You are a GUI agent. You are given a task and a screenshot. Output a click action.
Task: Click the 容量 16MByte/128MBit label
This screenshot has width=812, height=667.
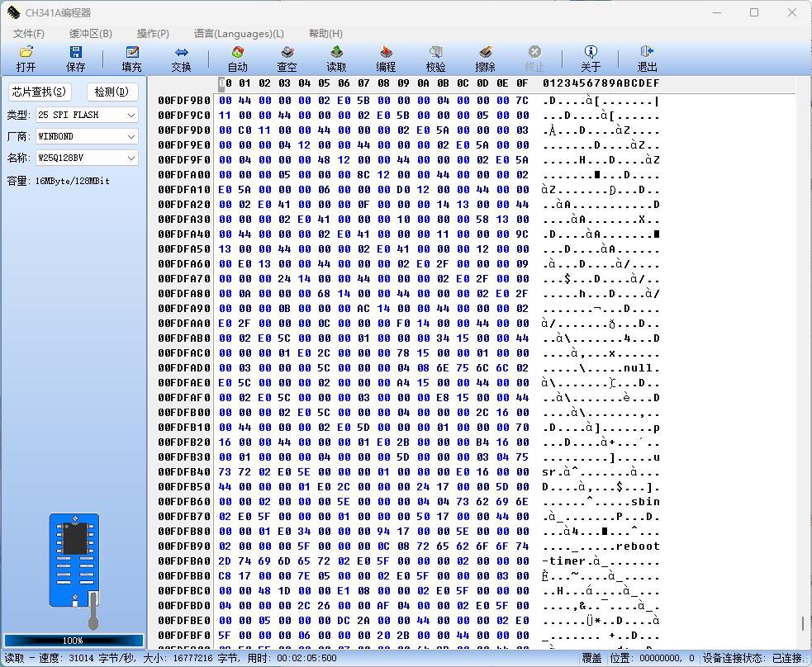pos(58,181)
